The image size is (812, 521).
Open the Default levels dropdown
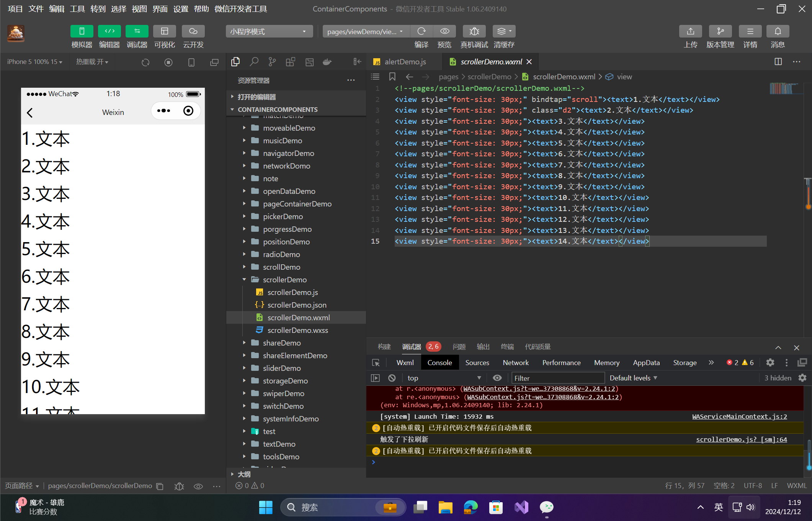tap(633, 378)
